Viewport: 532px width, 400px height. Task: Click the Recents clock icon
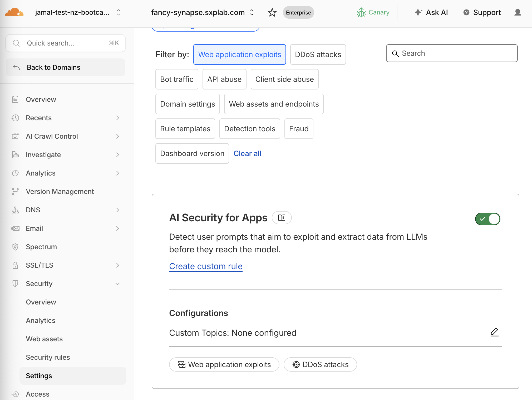(x=15, y=118)
